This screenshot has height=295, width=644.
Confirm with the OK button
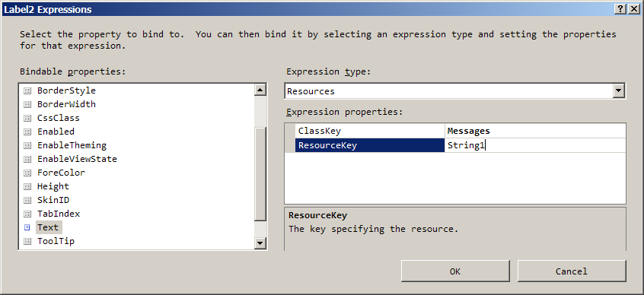pos(455,271)
